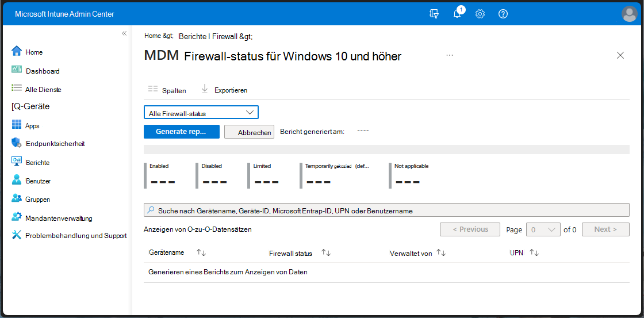Select Gruppen label in the sidebar
Screen dimensions: 644x318
click(x=37, y=200)
